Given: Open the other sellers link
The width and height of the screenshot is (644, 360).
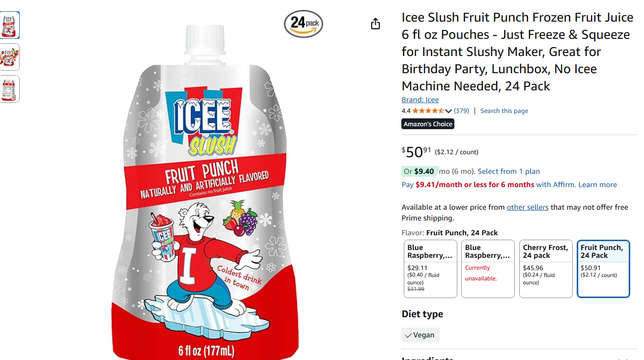Looking at the screenshot, I should point(527,207).
